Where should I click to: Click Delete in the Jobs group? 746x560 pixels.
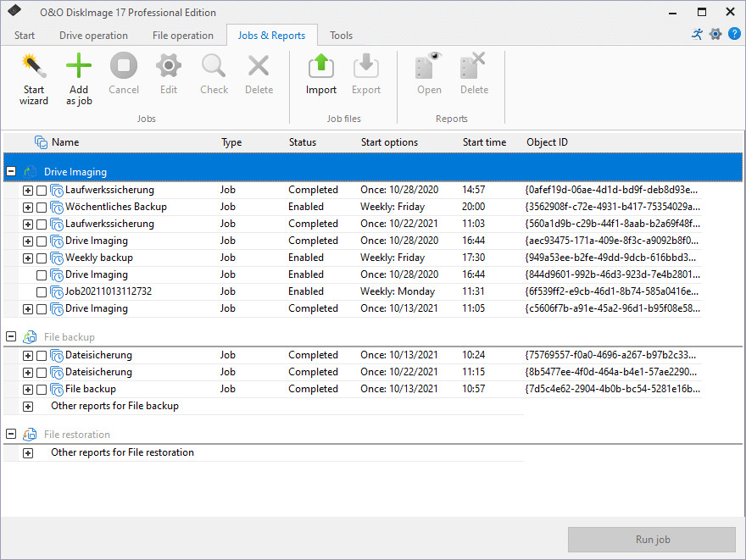(259, 75)
